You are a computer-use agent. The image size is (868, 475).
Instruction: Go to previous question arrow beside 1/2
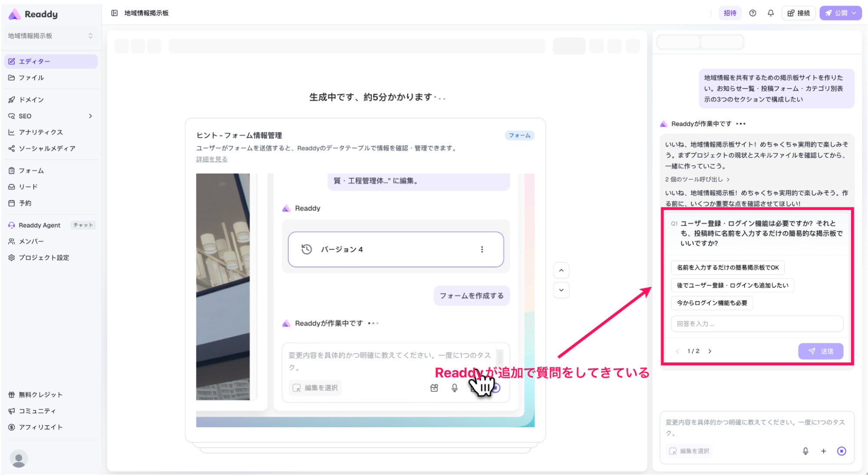(677, 351)
